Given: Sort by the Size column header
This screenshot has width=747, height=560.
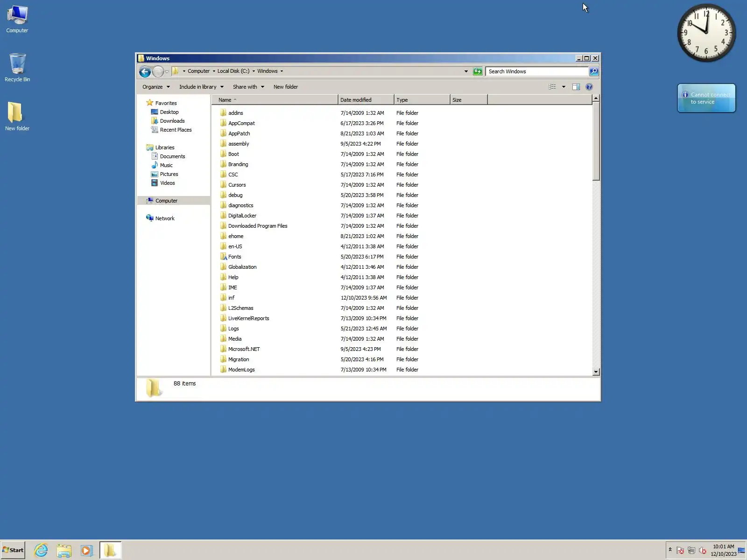Looking at the screenshot, I should 469,100.
